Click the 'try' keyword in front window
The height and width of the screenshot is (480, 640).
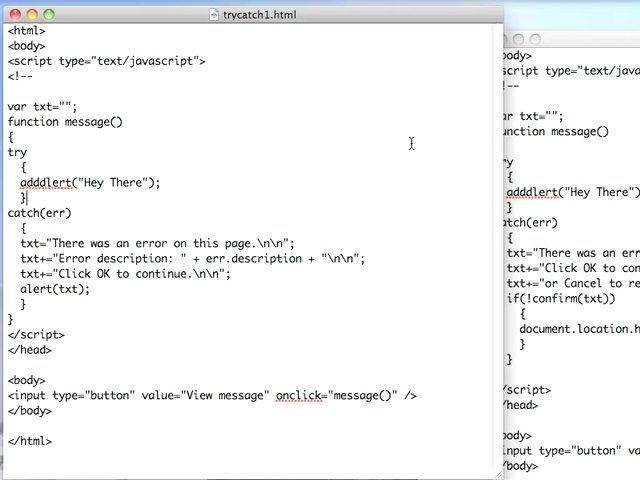[x=17, y=153]
